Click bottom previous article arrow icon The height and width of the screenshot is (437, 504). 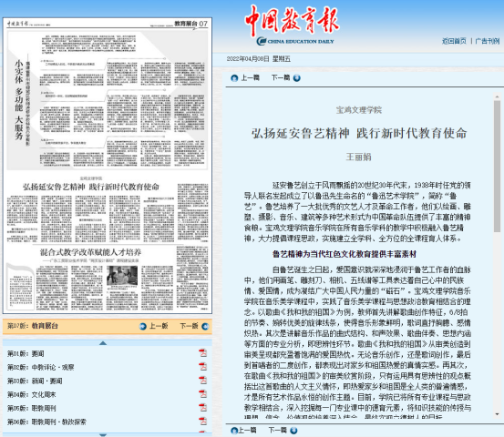(x=234, y=431)
